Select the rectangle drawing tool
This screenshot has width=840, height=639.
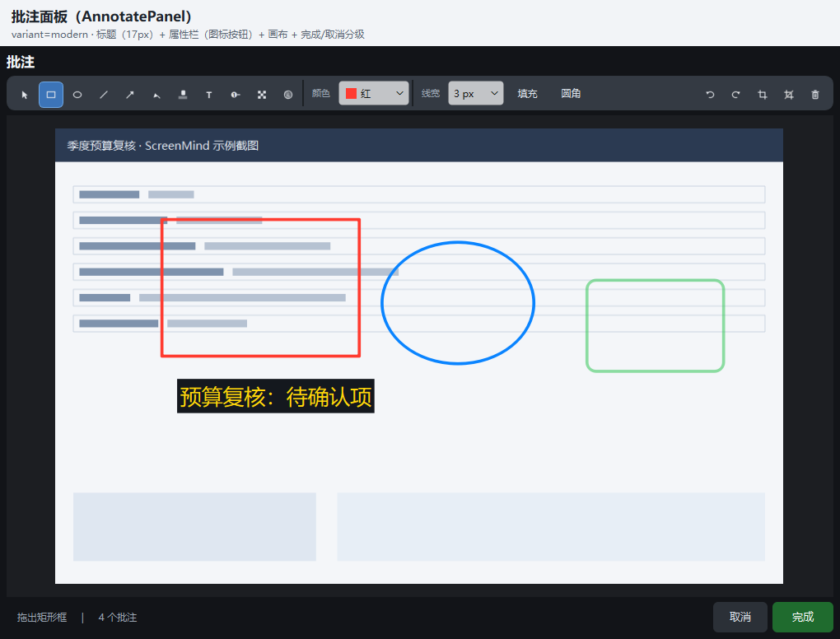51,95
